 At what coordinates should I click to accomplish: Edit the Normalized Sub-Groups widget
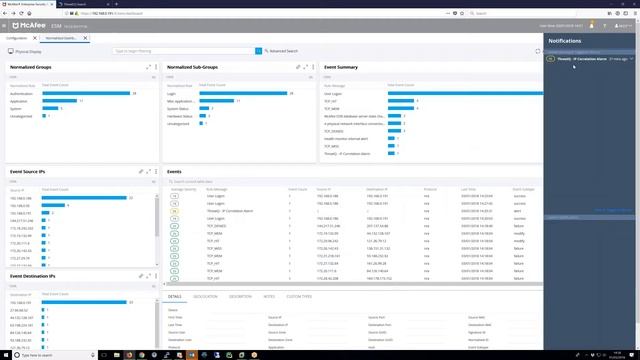pyautogui.click(x=298, y=67)
